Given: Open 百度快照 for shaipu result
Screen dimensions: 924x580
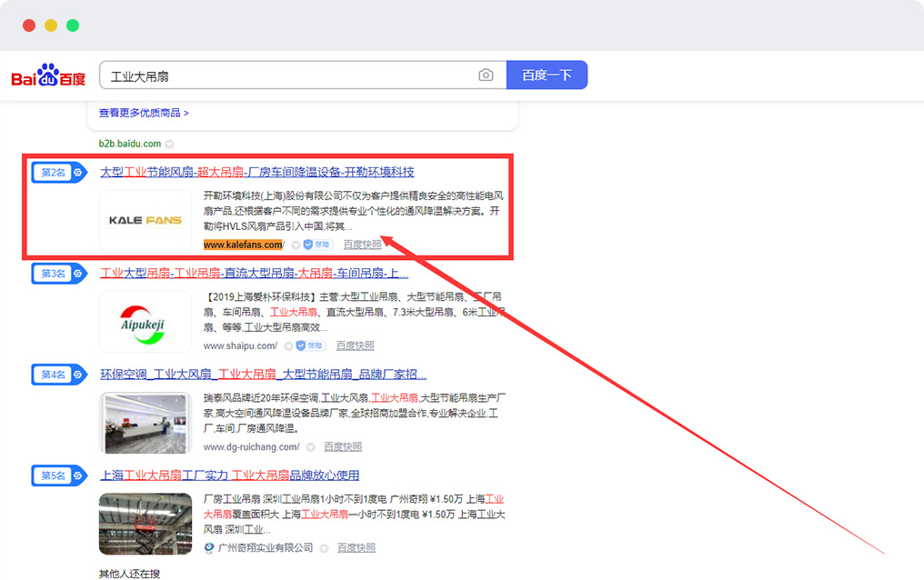Looking at the screenshot, I should pos(355,345).
